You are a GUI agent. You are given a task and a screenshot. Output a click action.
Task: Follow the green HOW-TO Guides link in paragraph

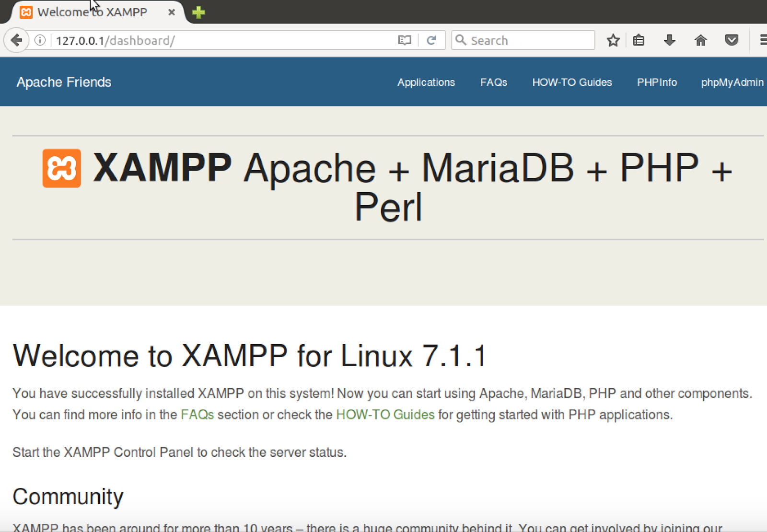pos(385,415)
